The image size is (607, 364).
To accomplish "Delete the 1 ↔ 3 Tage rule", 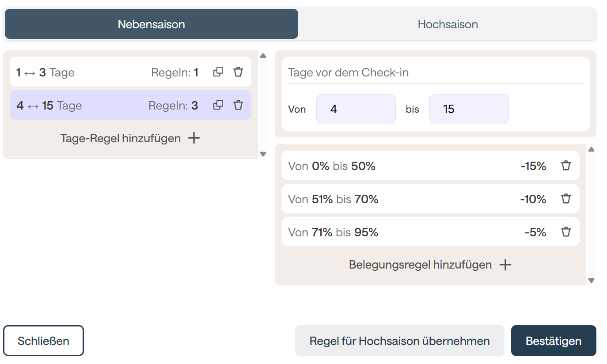I will click(x=238, y=72).
